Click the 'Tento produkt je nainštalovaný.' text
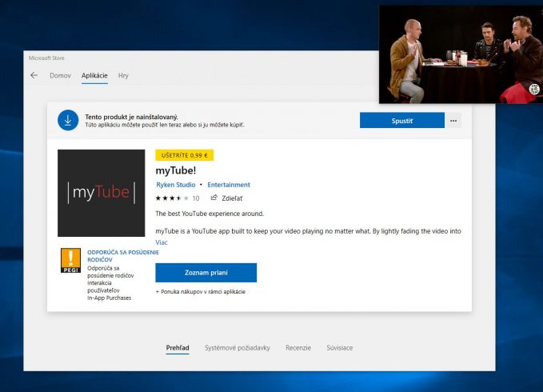Viewport: 543px width, 392px height. (132, 117)
